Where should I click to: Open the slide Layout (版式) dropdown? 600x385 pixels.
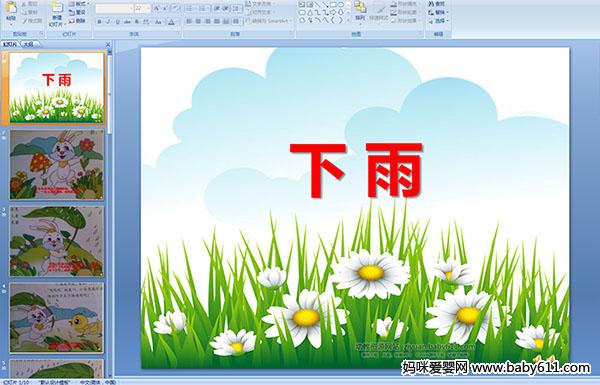click(x=78, y=4)
